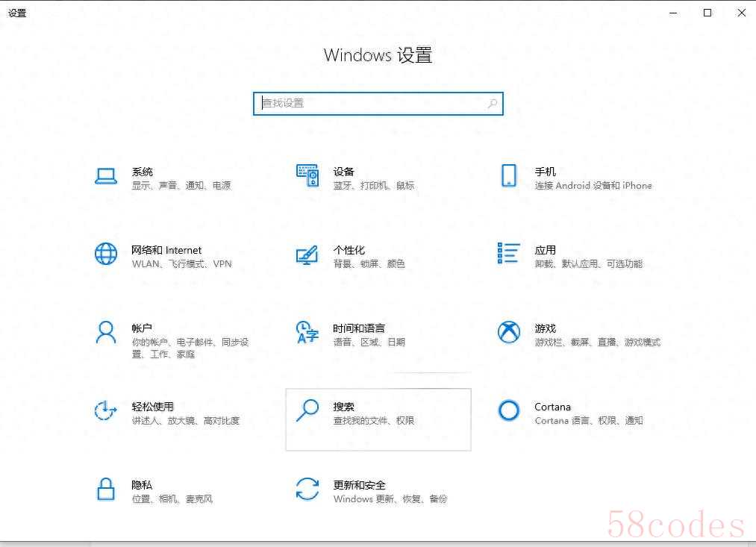This screenshot has height=547, width=756.
Task: Click text 你的帐户、电子邮件、同步设置
Action: 190,348
